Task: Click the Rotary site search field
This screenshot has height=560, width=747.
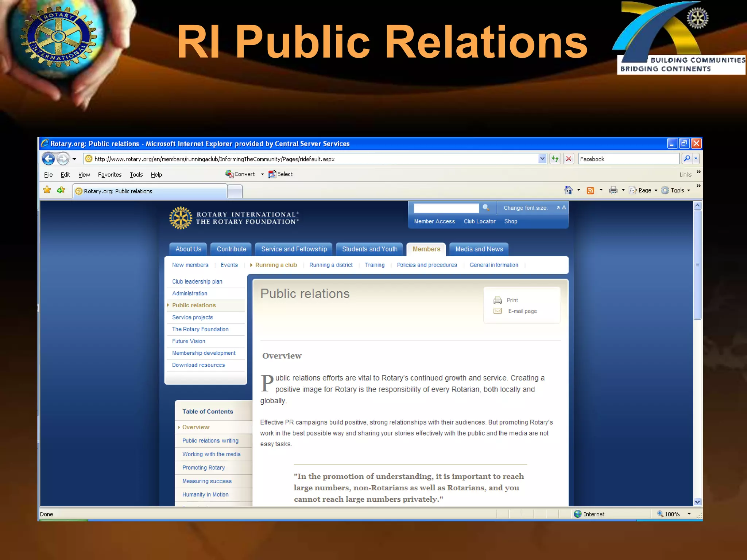Action: tap(446, 208)
